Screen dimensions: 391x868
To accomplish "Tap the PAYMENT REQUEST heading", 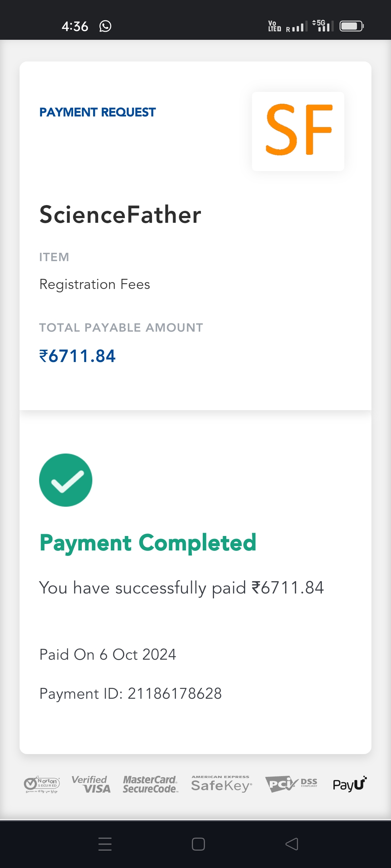I will (x=97, y=112).
